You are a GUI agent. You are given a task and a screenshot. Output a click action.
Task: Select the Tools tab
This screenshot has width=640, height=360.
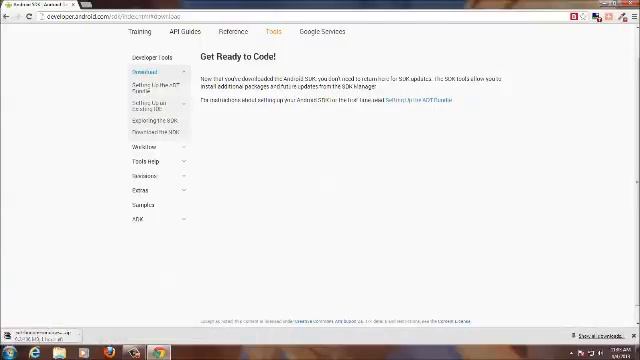(x=273, y=31)
